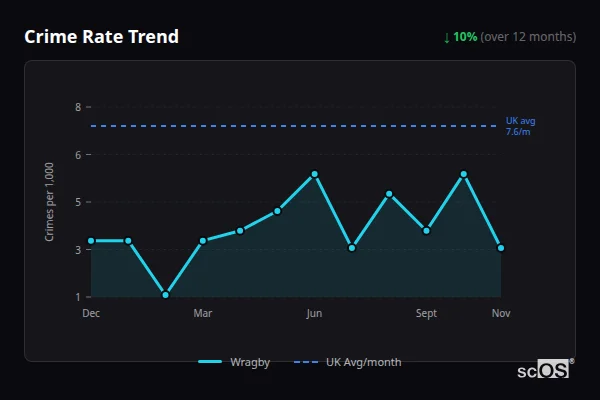Viewport: 600px width, 400px height.
Task: Click the Nov x-axis label
Action: (501, 313)
